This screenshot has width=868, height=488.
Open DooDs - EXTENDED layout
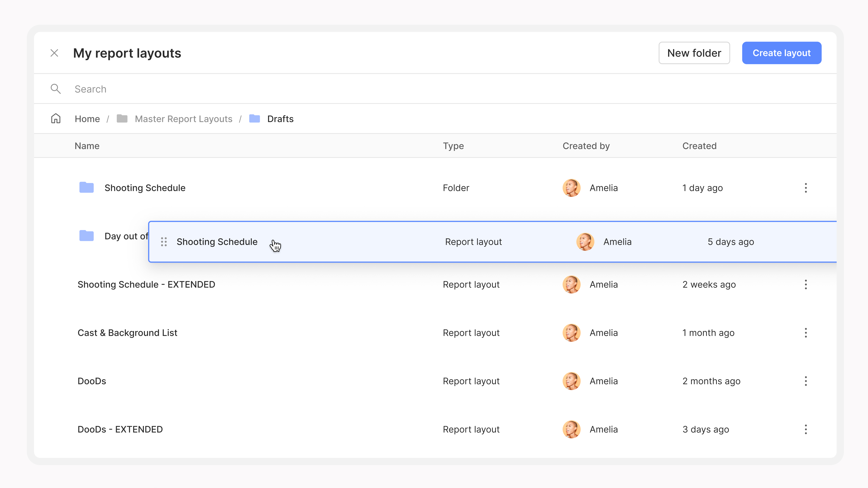(x=120, y=429)
